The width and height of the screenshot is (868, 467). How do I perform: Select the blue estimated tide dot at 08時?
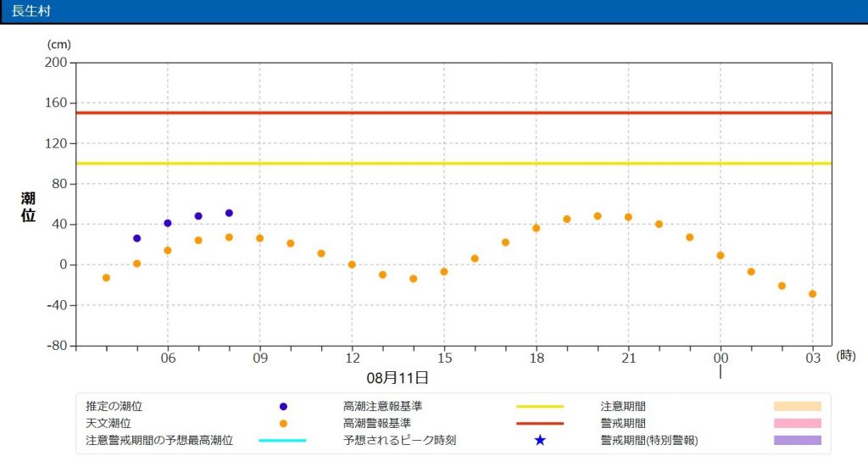pyautogui.click(x=229, y=213)
